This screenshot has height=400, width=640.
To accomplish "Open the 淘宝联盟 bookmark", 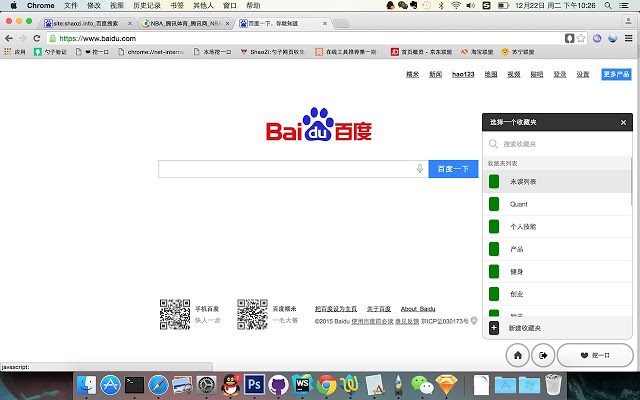I will pos(477,52).
